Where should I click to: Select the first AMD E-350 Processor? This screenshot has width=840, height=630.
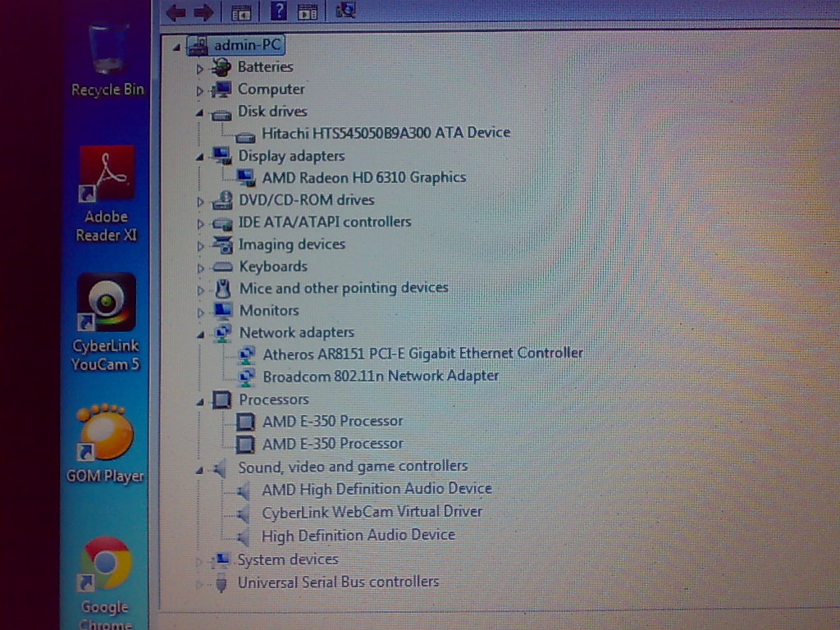pyautogui.click(x=333, y=421)
